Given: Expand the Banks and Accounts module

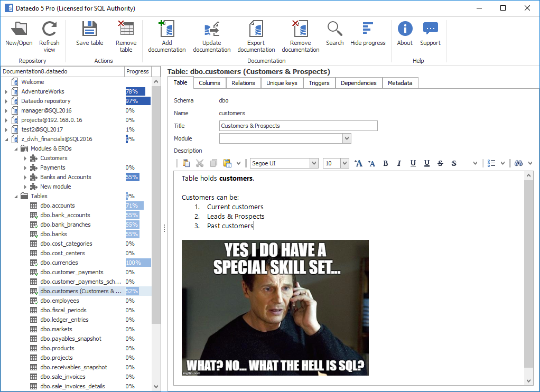Looking at the screenshot, I should (x=25, y=178).
